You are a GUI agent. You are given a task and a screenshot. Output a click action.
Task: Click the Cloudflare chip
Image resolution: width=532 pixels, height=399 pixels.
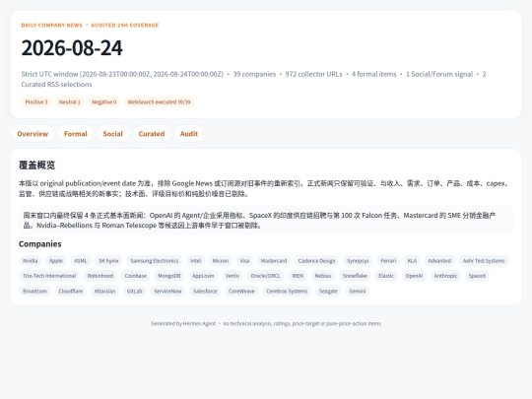coord(71,291)
